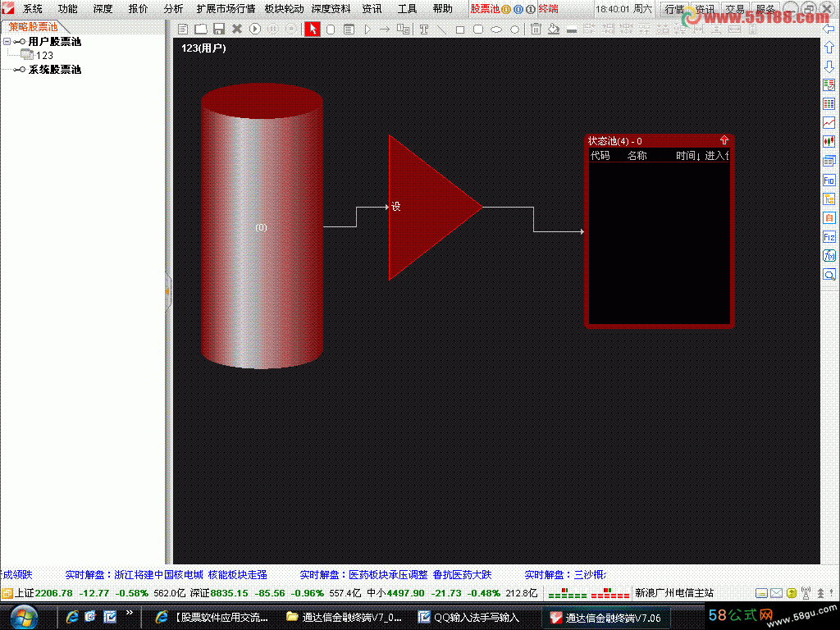Choose the cylinder pool shape tool
The width and height of the screenshot is (840, 630).
tap(331, 30)
